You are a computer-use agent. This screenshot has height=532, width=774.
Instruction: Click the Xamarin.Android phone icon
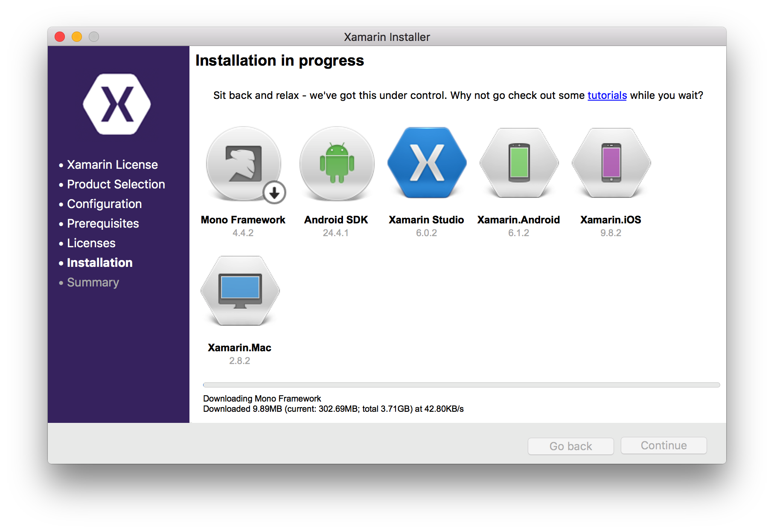pos(519,163)
